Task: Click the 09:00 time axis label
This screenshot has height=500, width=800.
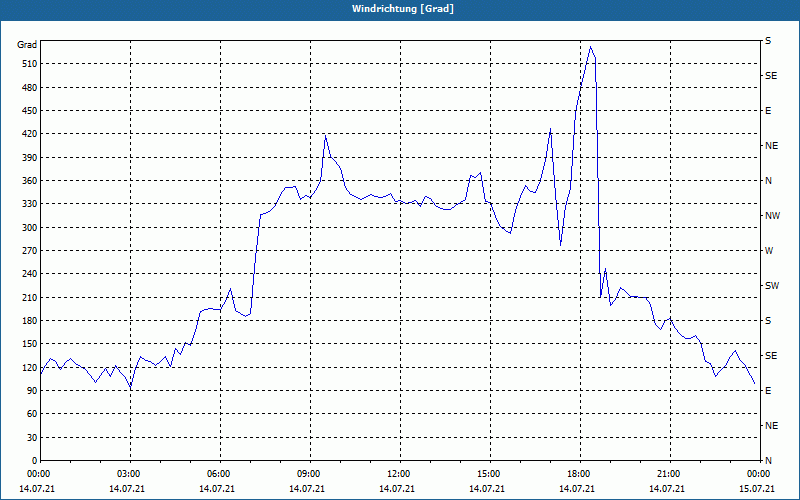Action: [309, 474]
